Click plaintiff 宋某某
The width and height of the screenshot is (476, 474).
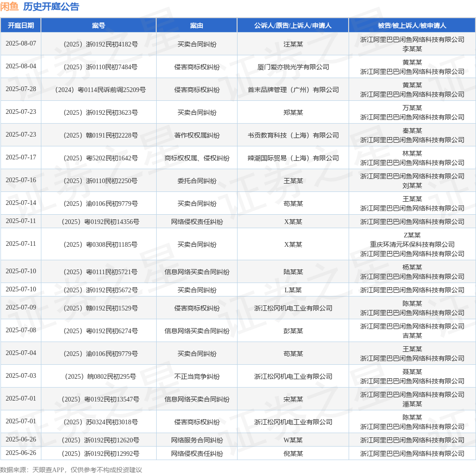tap(293, 399)
